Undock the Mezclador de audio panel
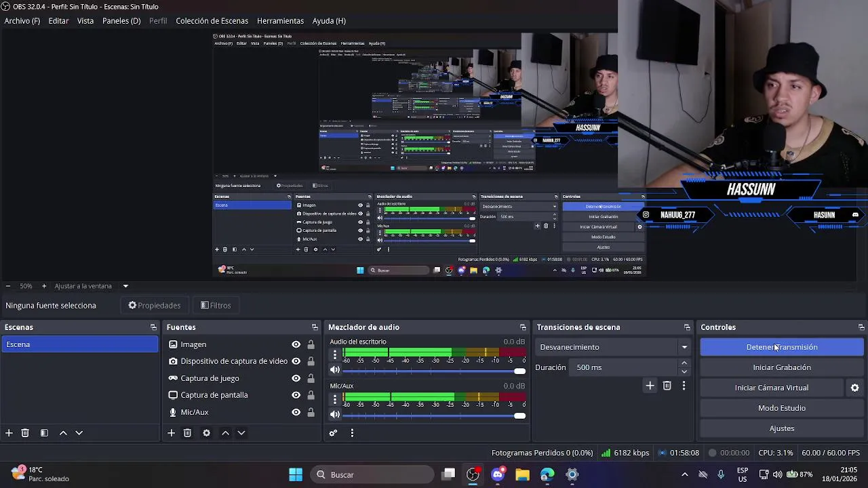This screenshot has height=488, width=868. pos(523,327)
